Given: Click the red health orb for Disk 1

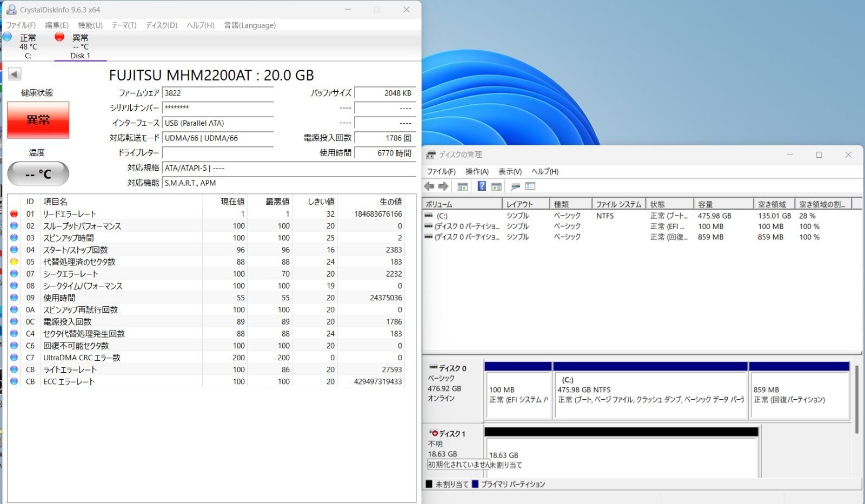Looking at the screenshot, I should [59, 37].
